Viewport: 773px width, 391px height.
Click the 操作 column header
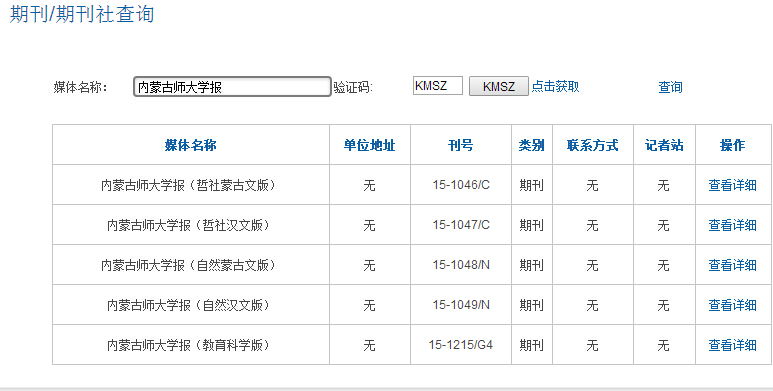733,145
